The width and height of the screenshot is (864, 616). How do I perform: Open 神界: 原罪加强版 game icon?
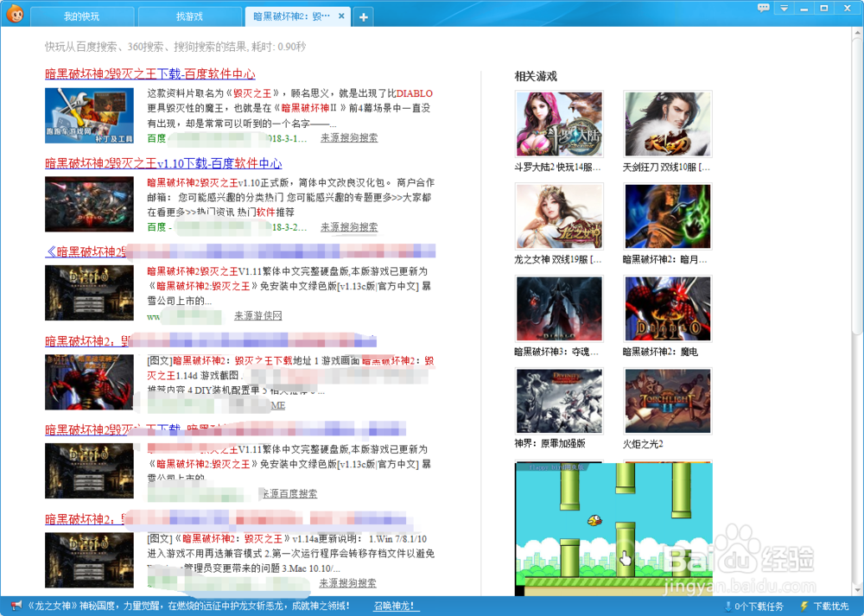pos(559,401)
